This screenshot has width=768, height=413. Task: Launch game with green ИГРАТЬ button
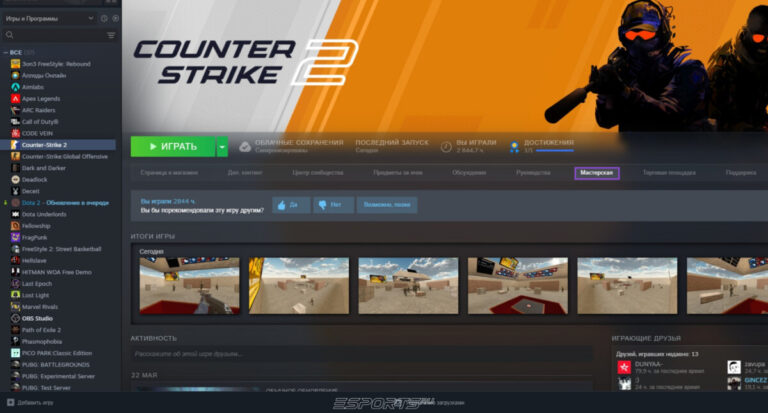point(173,146)
